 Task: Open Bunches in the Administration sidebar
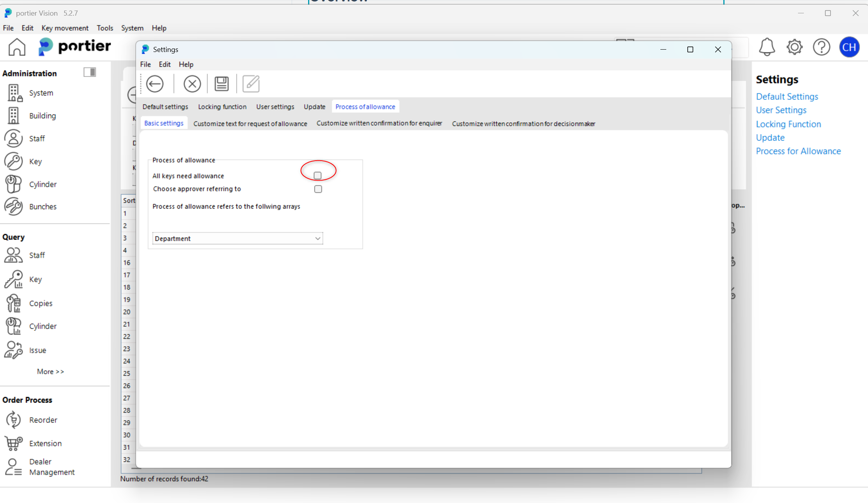point(43,206)
